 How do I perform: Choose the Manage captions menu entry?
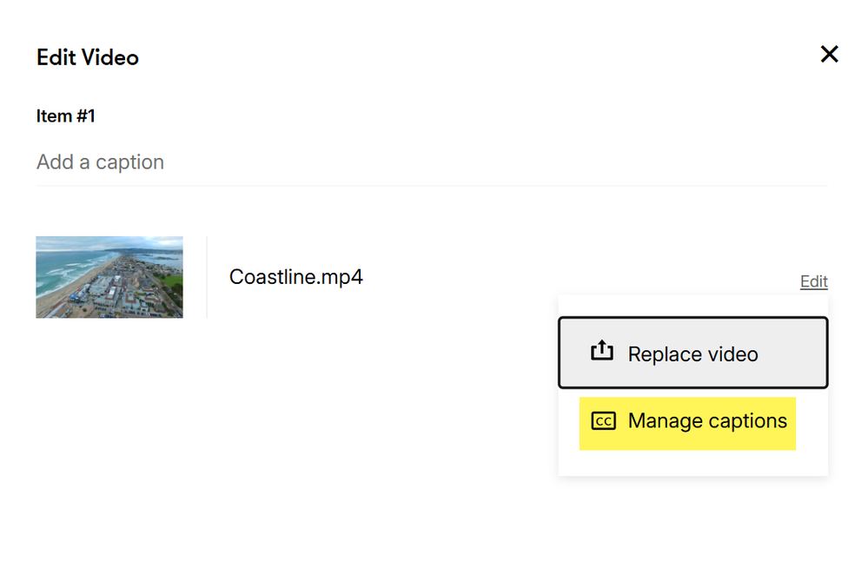tap(687, 422)
